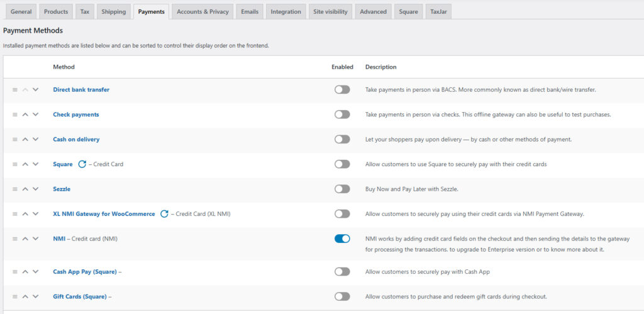644x314 pixels.
Task: Open the Integration tab
Action: (x=286, y=11)
